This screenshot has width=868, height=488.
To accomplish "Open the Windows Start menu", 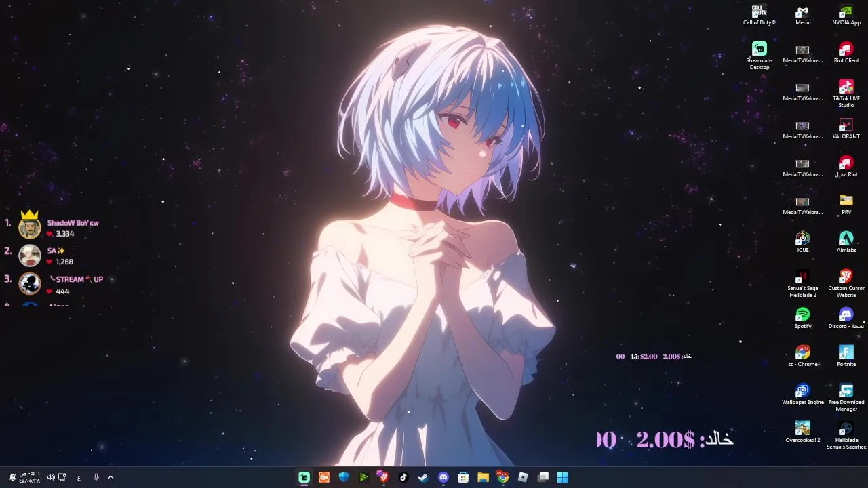I will pos(563,477).
